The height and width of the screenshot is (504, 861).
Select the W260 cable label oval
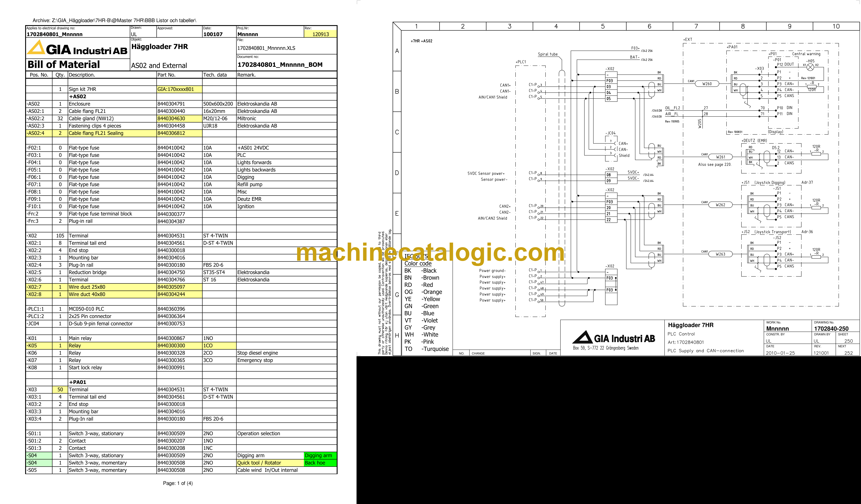[707, 84]
